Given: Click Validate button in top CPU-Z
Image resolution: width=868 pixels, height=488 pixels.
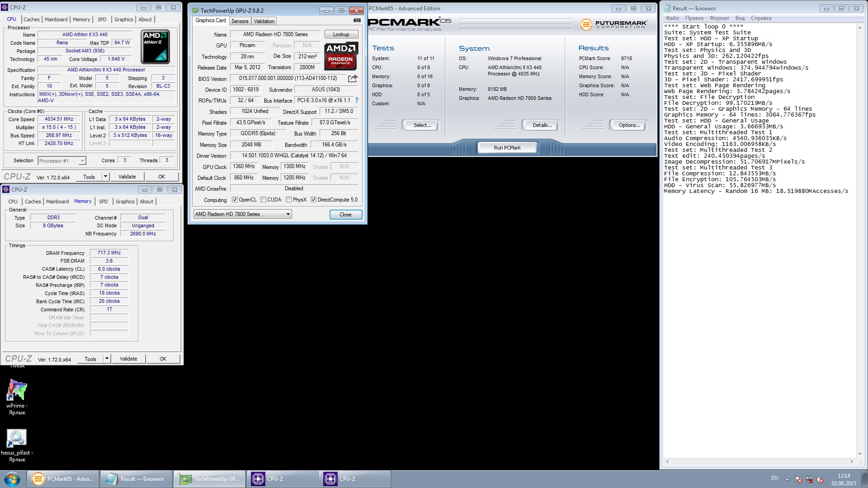Looking at the screenshot, I should click(x=127, y=177).
